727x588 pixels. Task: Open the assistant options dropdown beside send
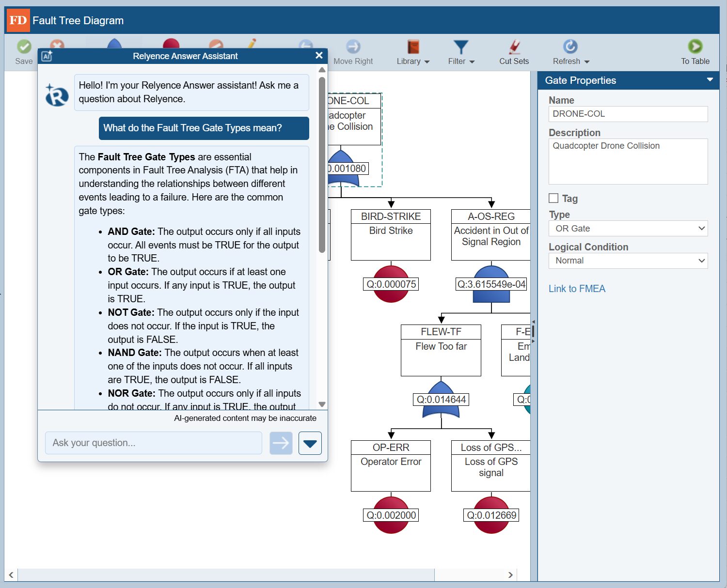coord(310,443)
